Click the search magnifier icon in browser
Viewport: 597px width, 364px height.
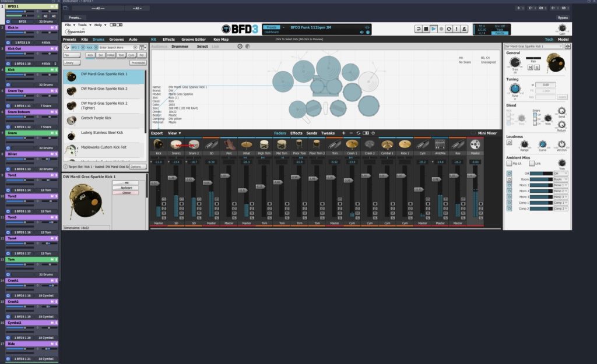pyautogui.click(x=66, y=48)
